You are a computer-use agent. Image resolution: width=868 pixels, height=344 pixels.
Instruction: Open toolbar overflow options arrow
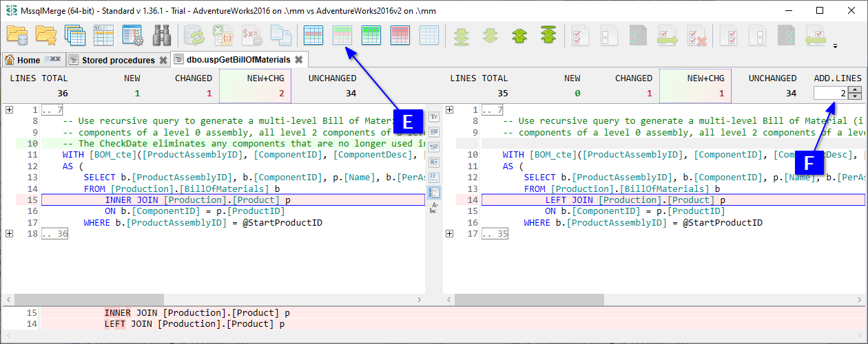point(836,47)
